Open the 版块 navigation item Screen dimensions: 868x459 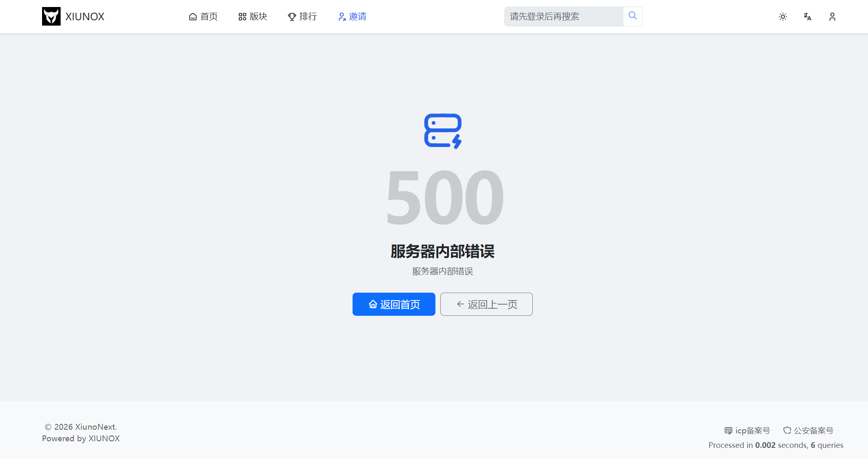tap(253, 17)
